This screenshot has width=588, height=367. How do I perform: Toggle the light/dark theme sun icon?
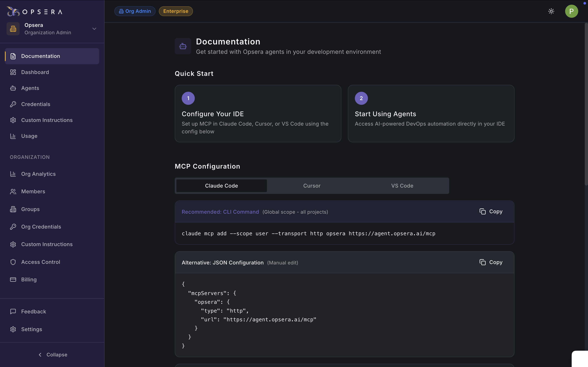click(x=551, y=11)
